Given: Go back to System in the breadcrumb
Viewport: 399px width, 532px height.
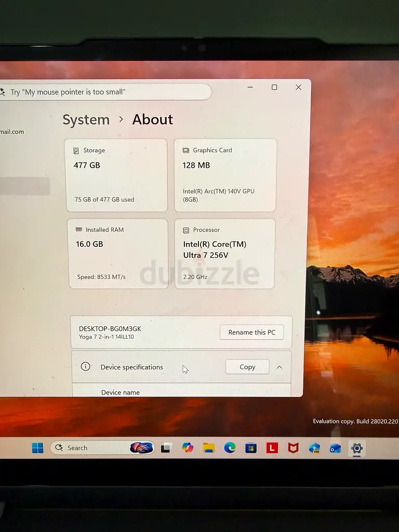Looking at the screenshot, I should 86,120.
